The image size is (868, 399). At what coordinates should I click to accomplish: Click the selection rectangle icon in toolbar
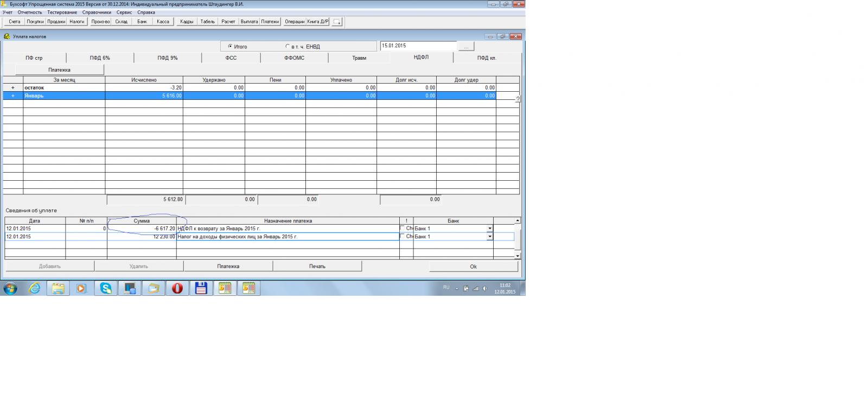point(337,22)
